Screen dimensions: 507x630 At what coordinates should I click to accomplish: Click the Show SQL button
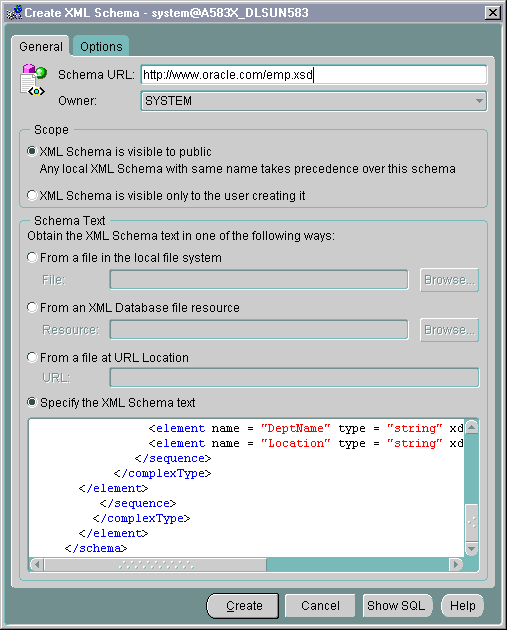point(397,605)
